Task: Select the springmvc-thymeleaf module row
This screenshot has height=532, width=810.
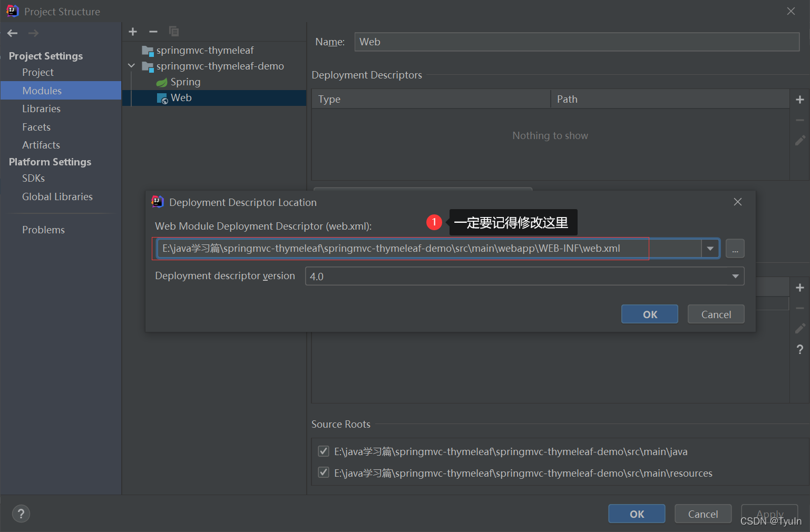Action: tap(214, 51)
